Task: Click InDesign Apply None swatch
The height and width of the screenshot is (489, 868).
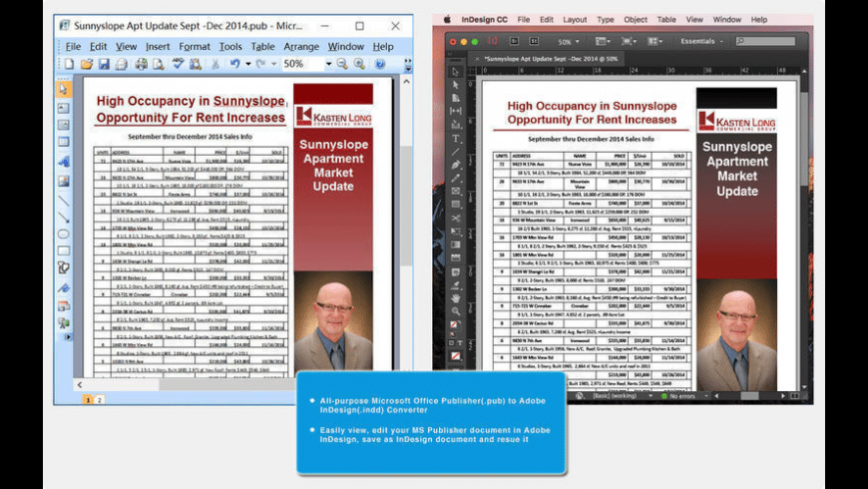Action: click(x=456, y=356)
